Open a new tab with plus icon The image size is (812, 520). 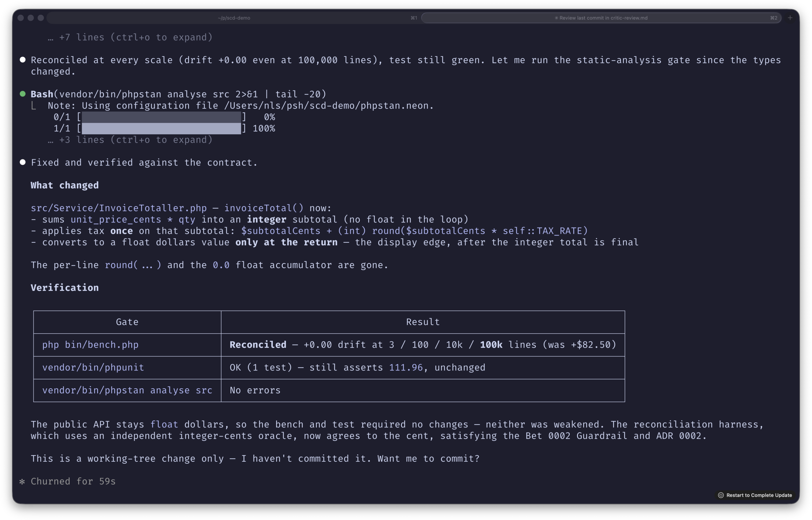tap(790, 18)
